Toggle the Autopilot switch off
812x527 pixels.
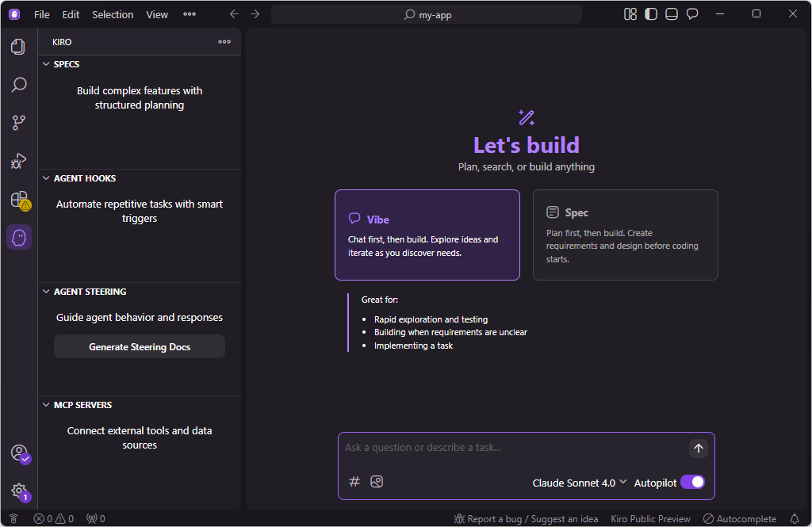coord(692,482)
